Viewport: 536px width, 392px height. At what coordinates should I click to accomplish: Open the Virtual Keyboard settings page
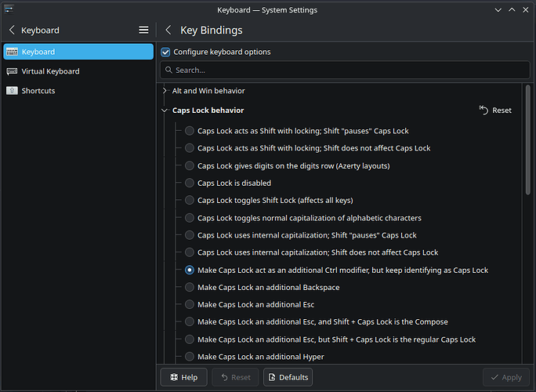[x=50, y=71]
